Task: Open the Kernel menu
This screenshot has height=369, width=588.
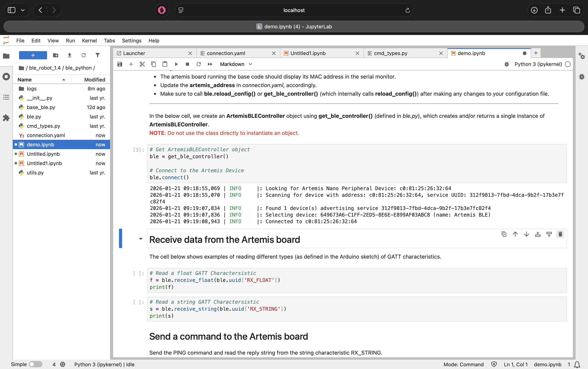Action: (x=89, y=40)
